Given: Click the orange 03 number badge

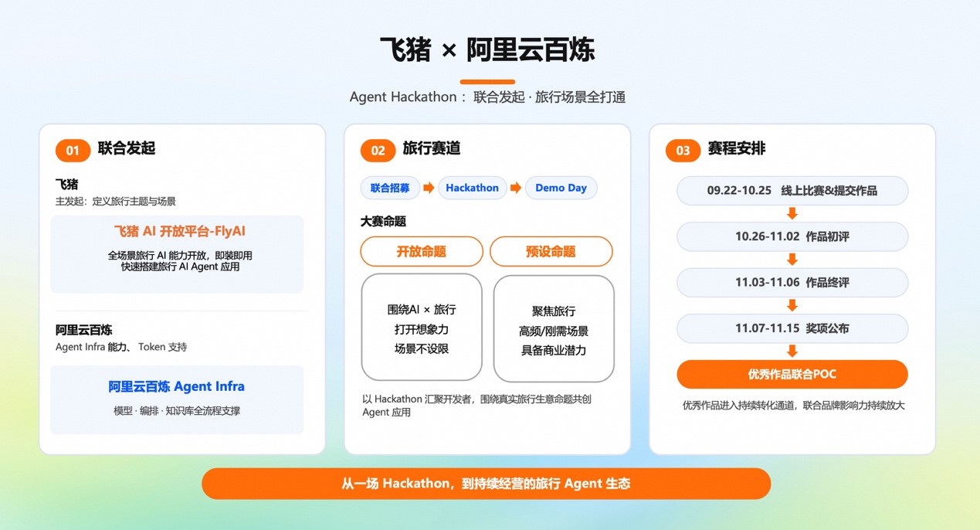Looking at the screenshot, I should (683, 150).
